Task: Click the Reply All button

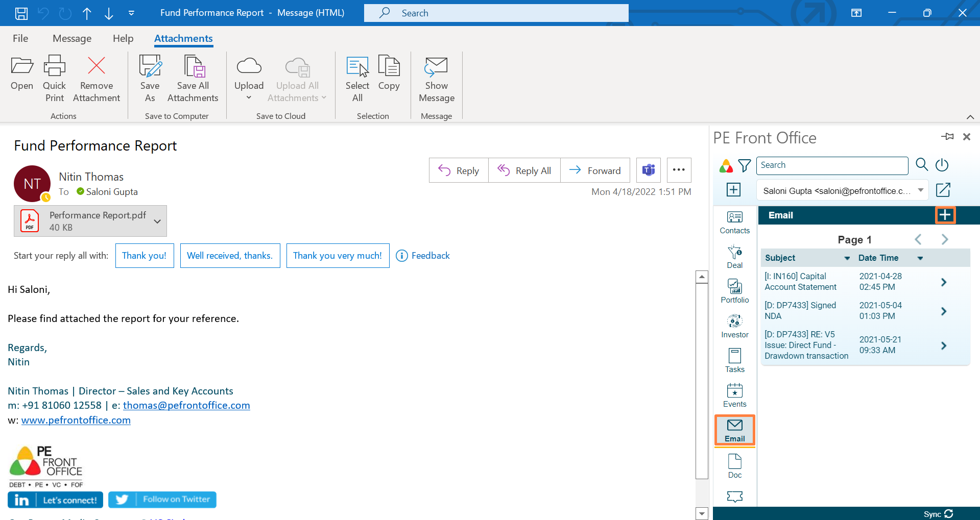Action: click(x=524, y=170)
